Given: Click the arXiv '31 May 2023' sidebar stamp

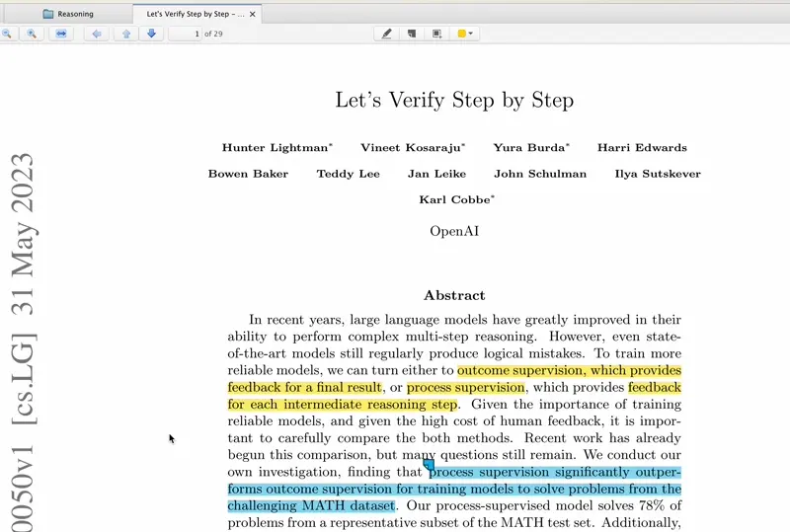Looking at the screenshot, I should coord(23,235).
